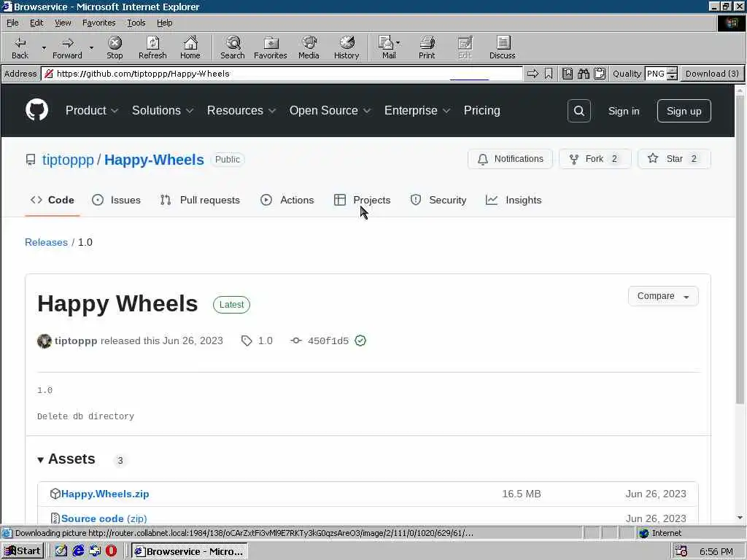
Task: Click the binoculars find icon
Action: click(x=583, y=74)
